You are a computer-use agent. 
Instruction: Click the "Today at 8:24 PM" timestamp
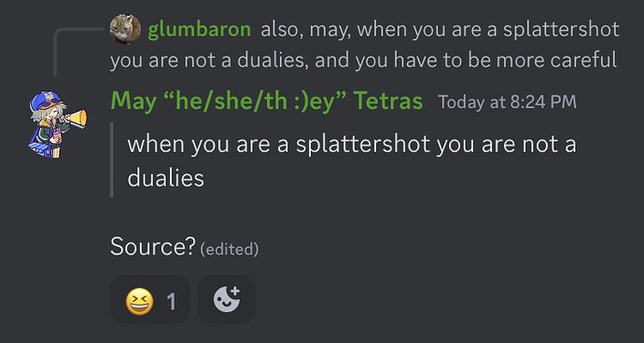(507, 103)
